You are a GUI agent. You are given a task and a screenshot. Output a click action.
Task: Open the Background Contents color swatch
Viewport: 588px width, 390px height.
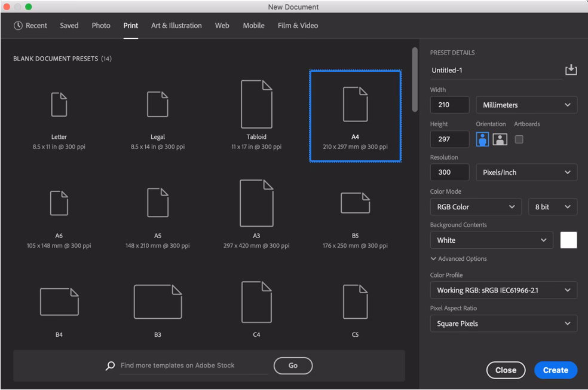point(568,240)
